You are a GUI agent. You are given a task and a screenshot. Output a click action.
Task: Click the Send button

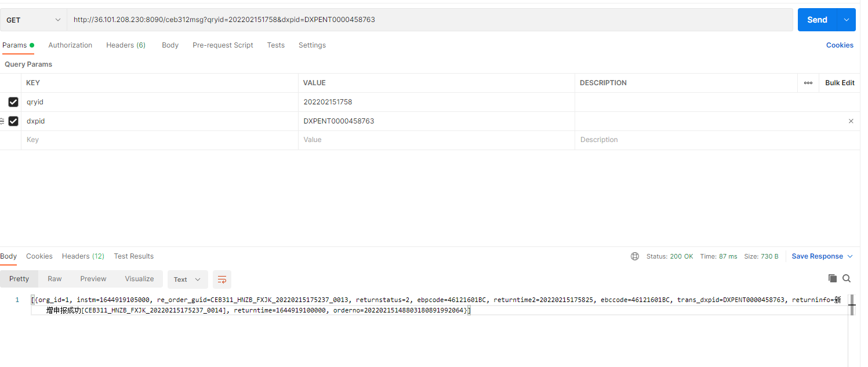817,20
